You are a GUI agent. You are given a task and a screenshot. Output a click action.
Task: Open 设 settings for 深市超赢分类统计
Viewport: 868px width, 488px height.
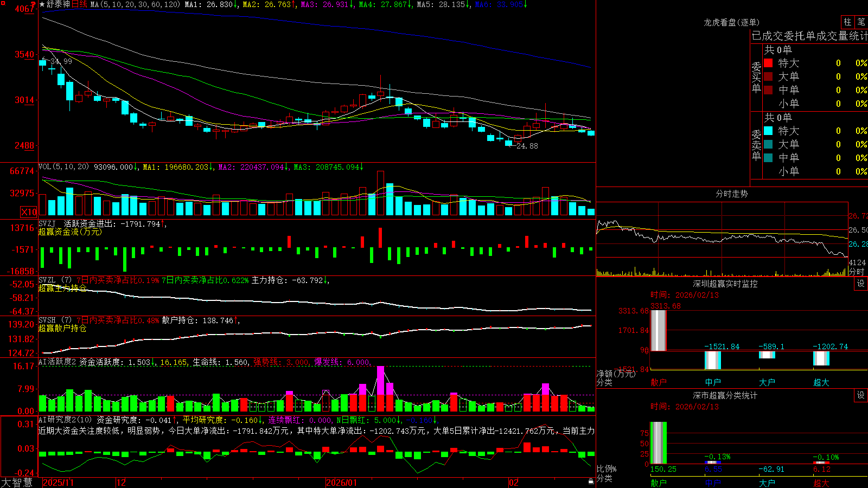(860, 395)
